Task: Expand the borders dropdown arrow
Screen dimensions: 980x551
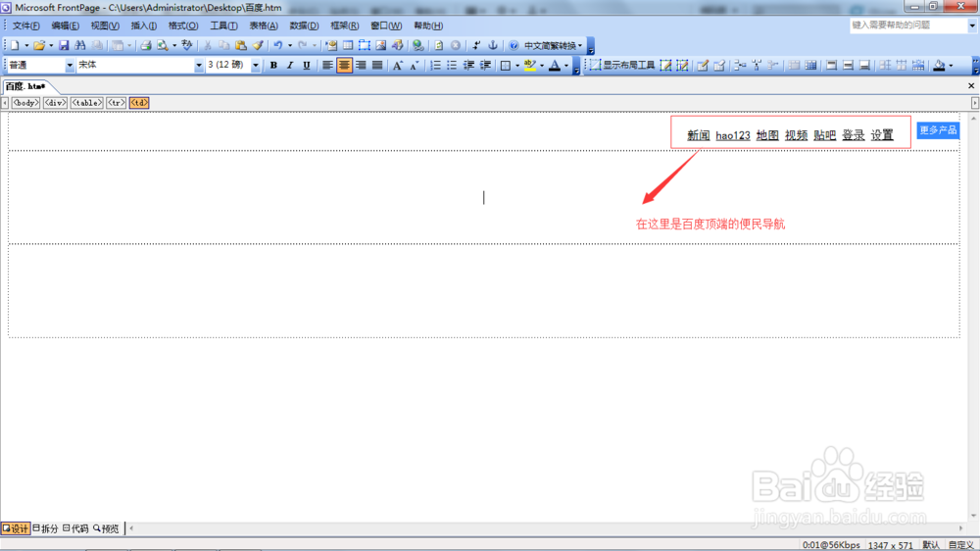Action: coord(516,65)
